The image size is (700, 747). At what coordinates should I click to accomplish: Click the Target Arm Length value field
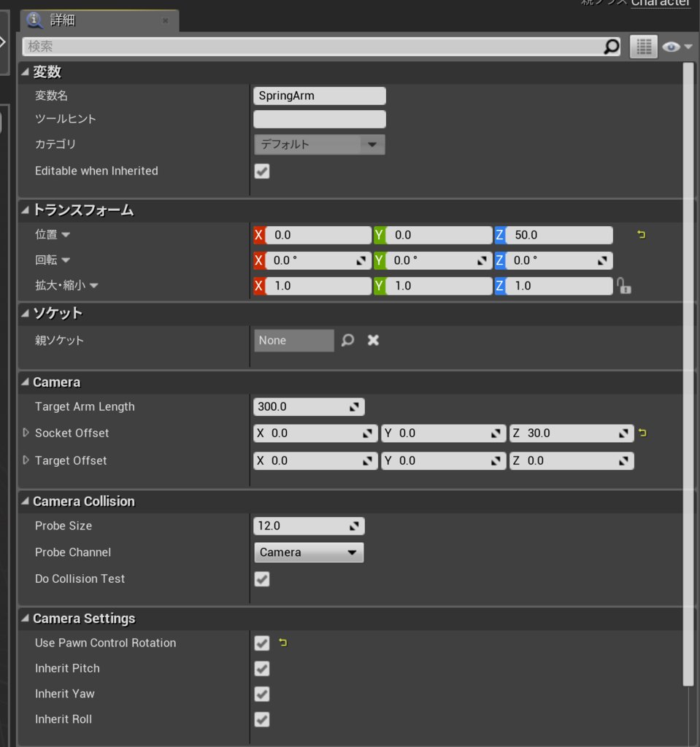(309, 407)
